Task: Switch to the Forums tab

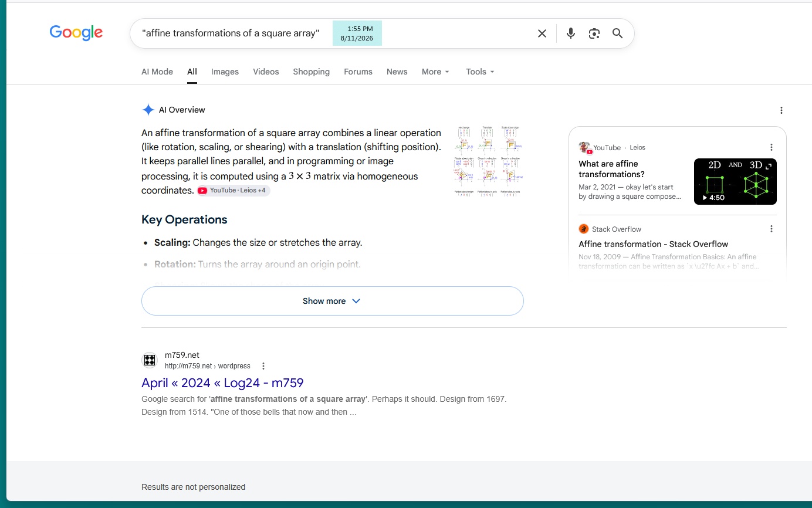Action: 358,72
